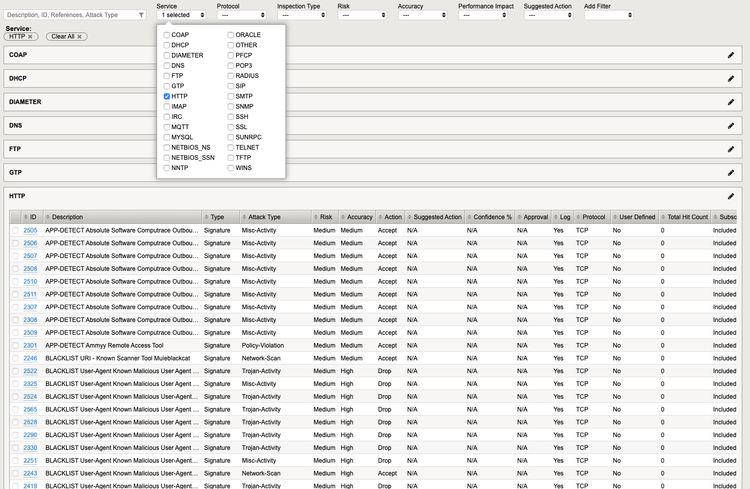Remove the HTTP filter tag
The height and width of the screenshot is (489, 750).
(x=31, y=37)
